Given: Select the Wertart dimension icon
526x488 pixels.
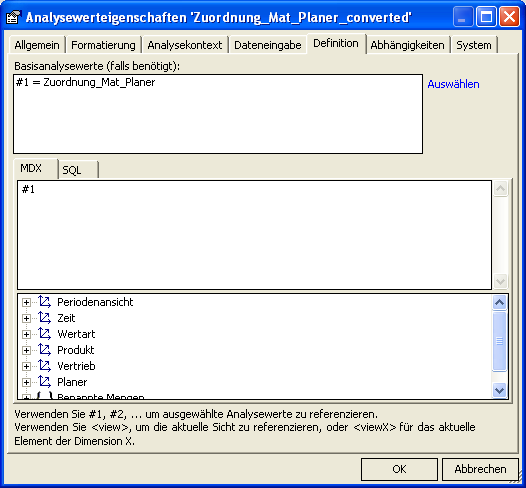Looking at the screenshot, I should click(x=44, y=334).
